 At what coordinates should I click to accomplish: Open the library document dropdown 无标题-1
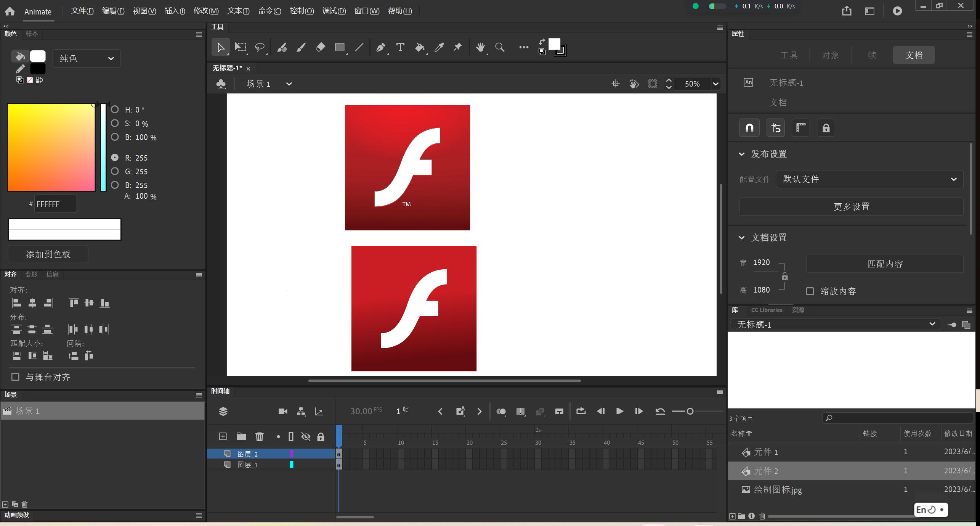pyautogui.click(x=836, y=324)
